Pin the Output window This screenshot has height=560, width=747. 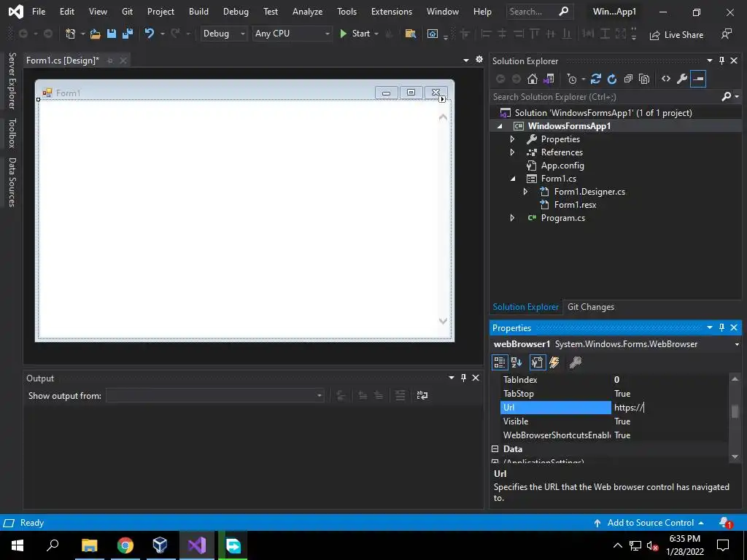463,378
